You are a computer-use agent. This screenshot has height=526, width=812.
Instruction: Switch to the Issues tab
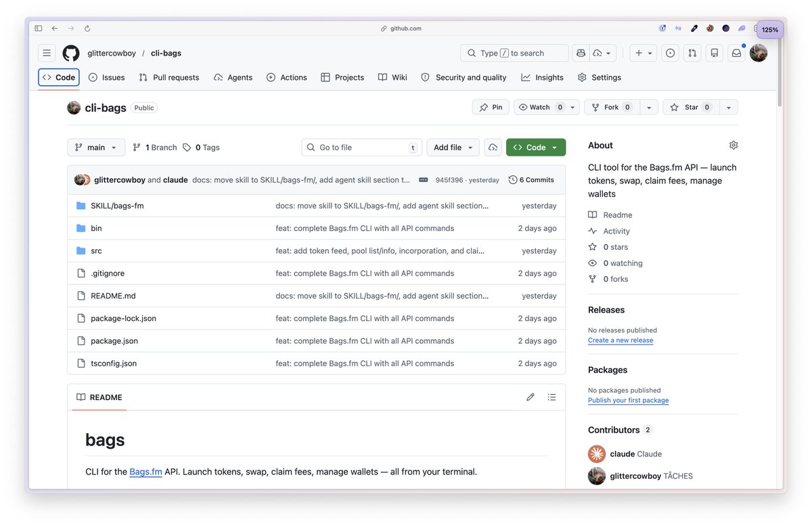pyautogui.click(x=107, y=77)
